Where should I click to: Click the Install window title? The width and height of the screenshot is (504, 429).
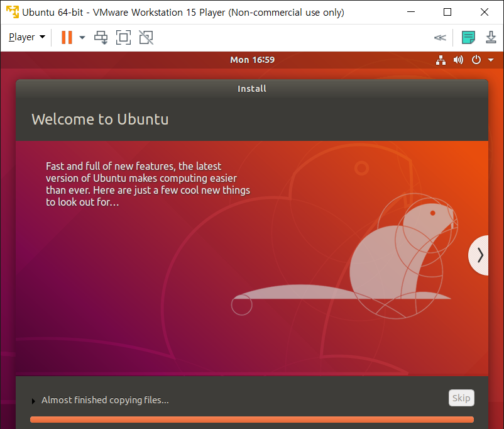coord(252,89)
